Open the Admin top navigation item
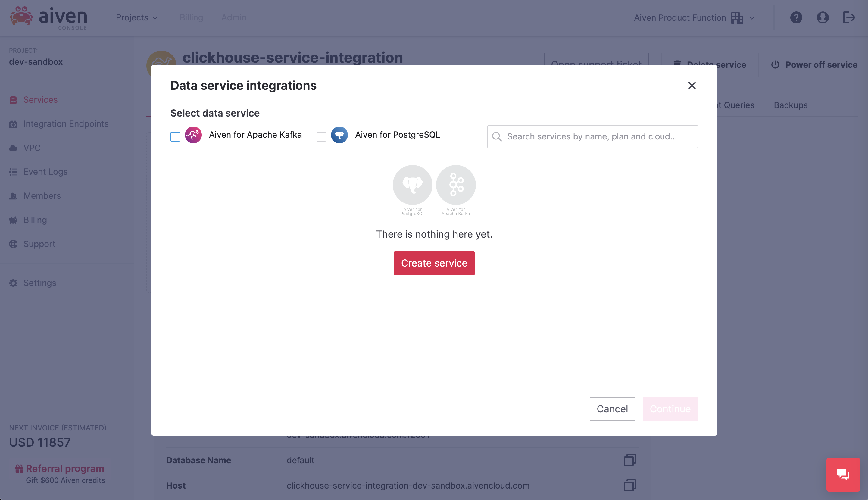 point(234,17)
